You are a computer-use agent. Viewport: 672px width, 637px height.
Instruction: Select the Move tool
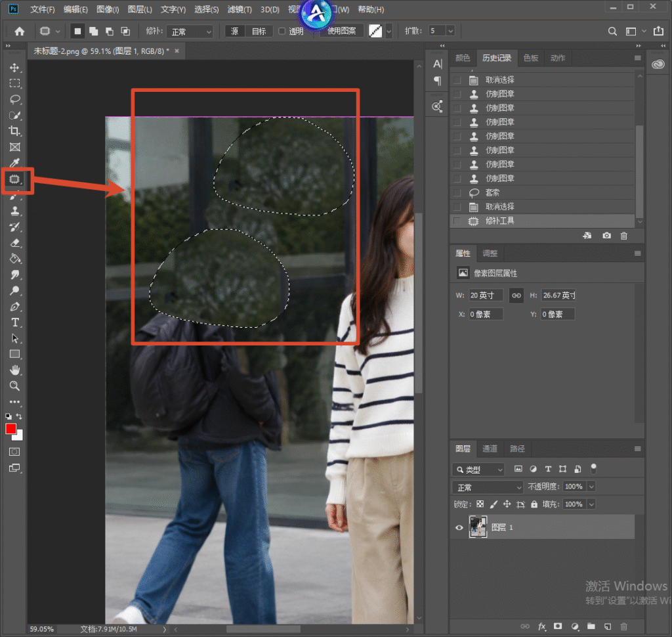coord(14,68)
